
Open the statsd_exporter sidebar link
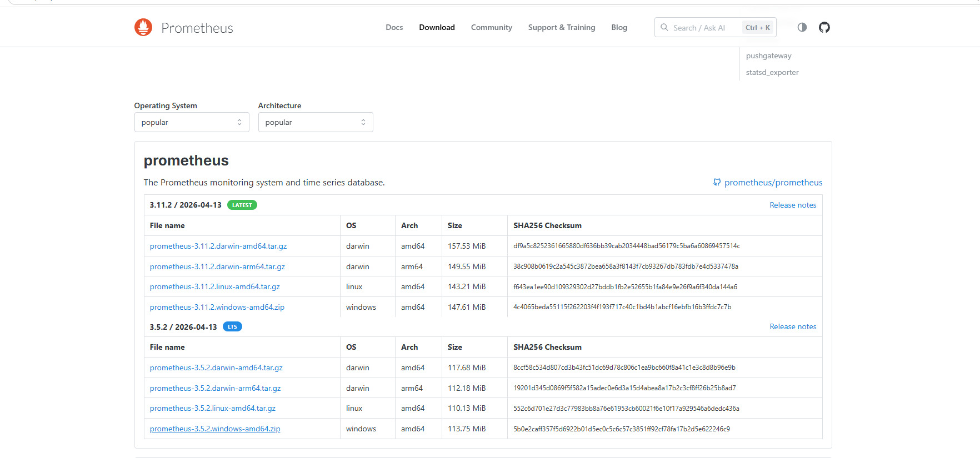pyautogui.click(x=772, y=72)
